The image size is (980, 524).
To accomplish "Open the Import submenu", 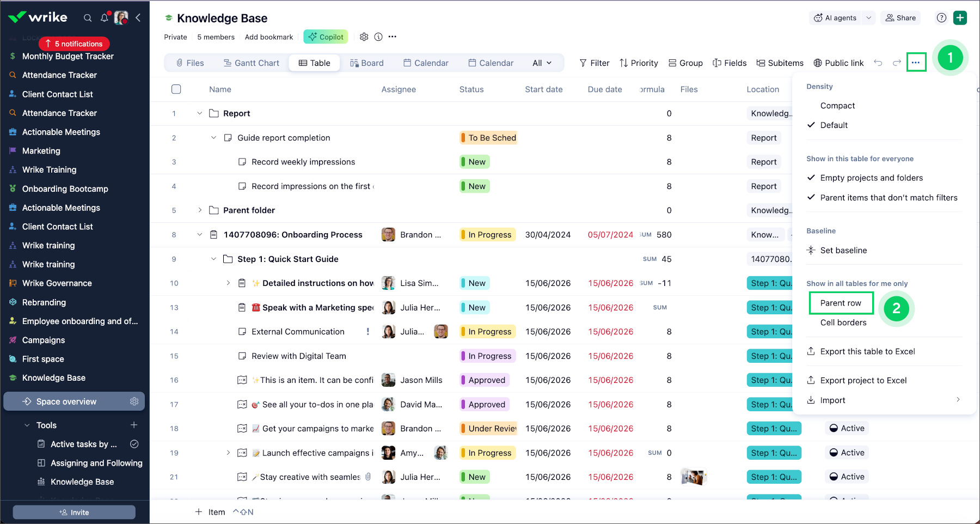I will [x=885, y=400].
